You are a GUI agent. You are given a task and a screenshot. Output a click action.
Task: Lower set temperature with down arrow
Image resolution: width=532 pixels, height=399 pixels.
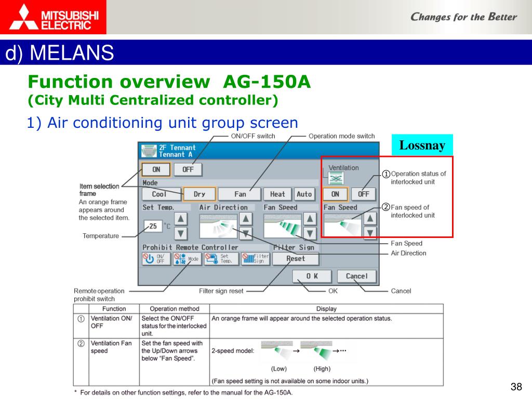[x=181, y=233]
